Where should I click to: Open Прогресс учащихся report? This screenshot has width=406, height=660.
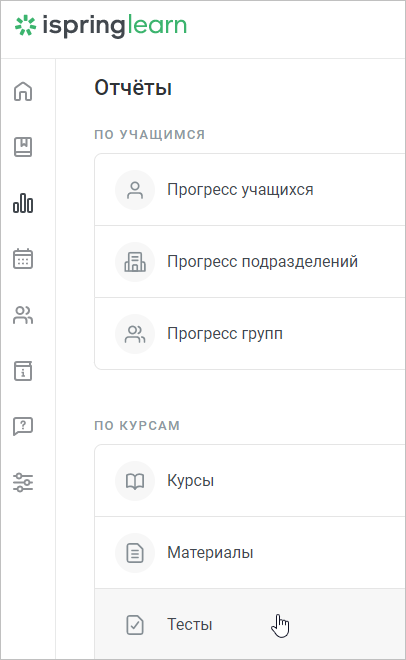point(250,190)
